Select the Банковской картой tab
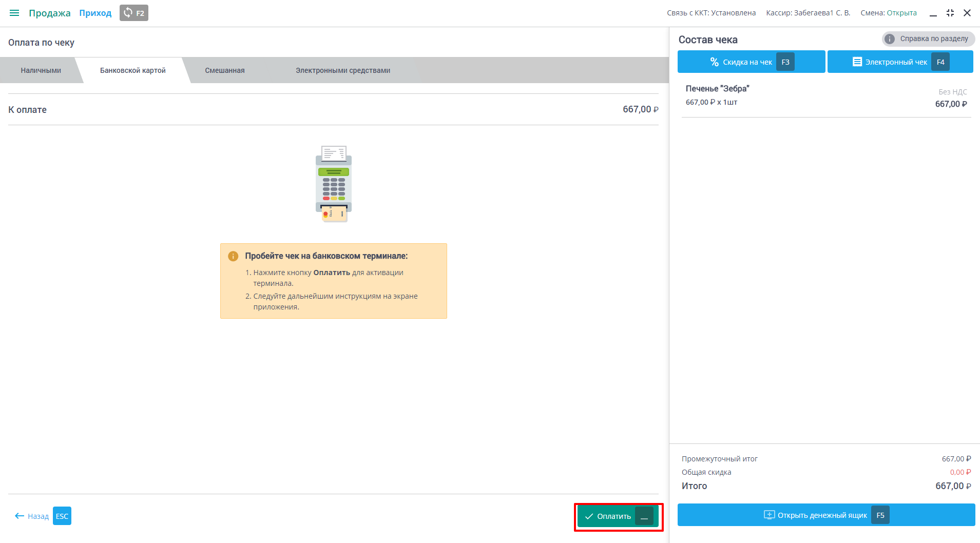This screenshot has height=543, width=980. point(133,70)
